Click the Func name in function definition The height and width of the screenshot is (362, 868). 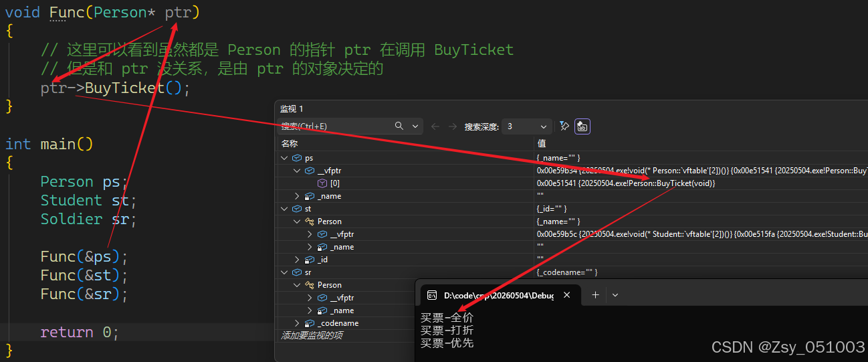pyautogui.click(x=67, y=13)
